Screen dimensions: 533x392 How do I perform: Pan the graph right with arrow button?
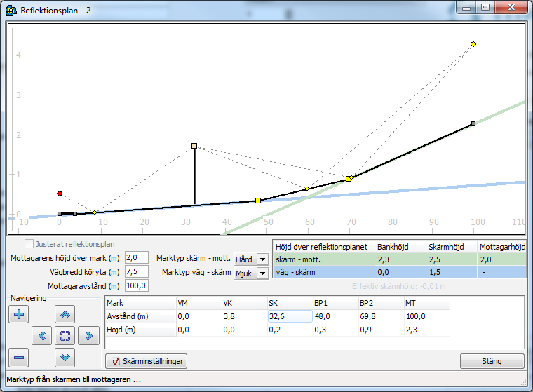[88, 336]
